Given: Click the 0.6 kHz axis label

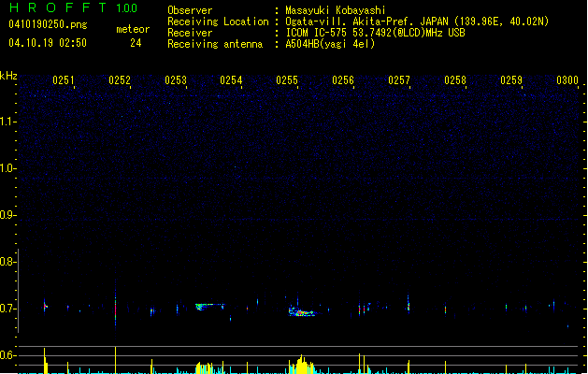Looking at the screenshot, I should 8,355.
